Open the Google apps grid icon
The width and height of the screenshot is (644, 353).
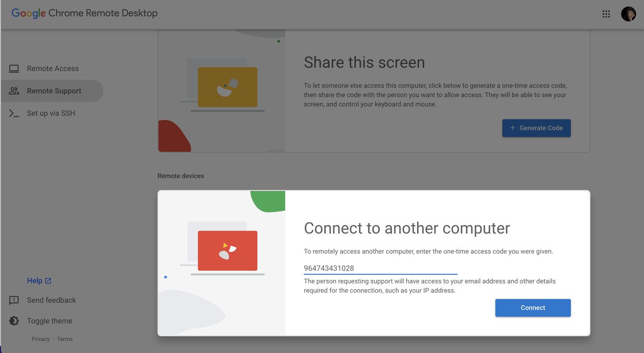pos(606,14)
